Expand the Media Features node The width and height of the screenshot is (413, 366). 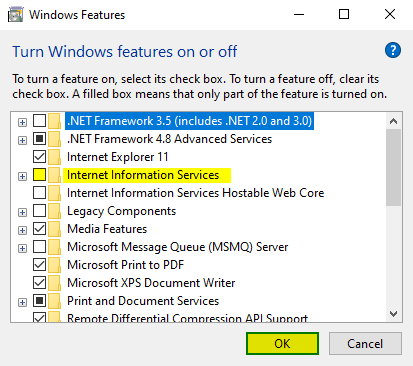pyautogui.click(x=22, y=230)
